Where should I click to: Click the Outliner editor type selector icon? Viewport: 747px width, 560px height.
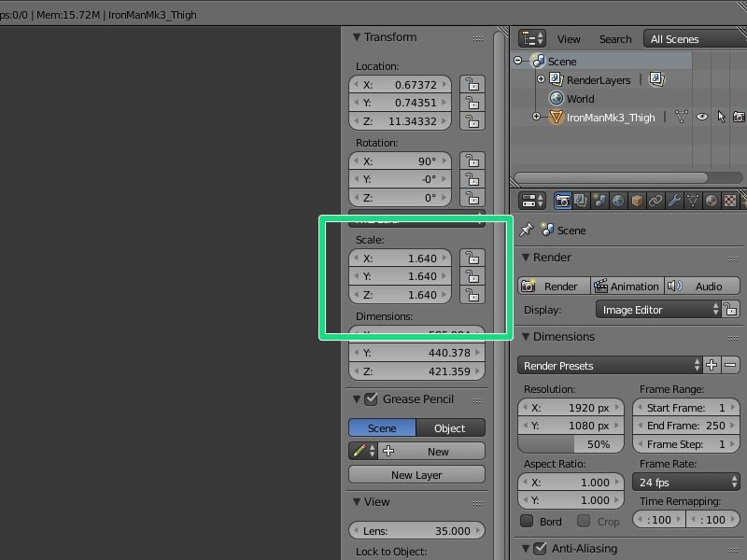(x=532, y=38)
